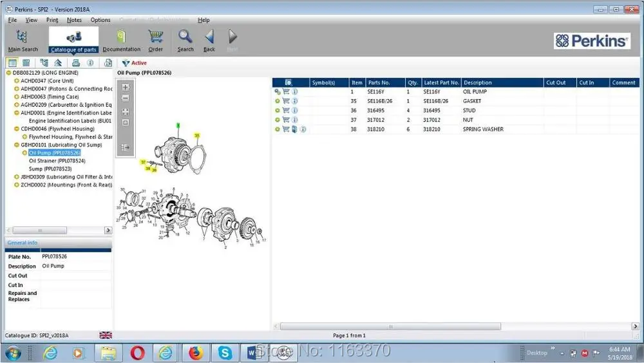Open the Print menu
This screenshot has height=363, width=644.
[52, 20]
